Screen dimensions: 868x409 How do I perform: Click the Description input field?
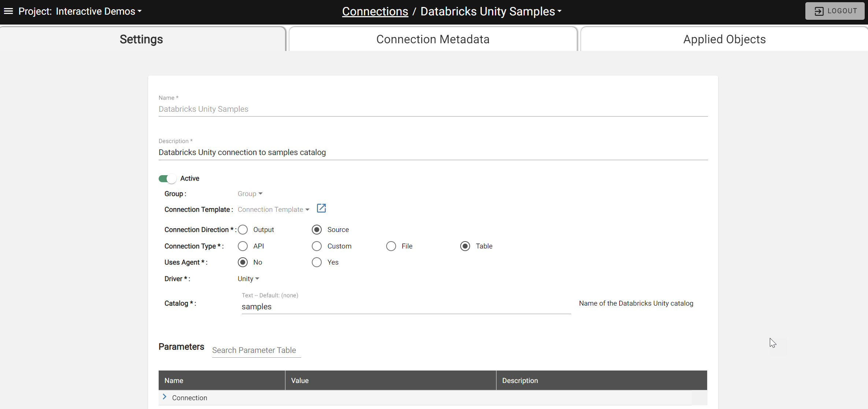pyautogui.click(x=433, y=152)
